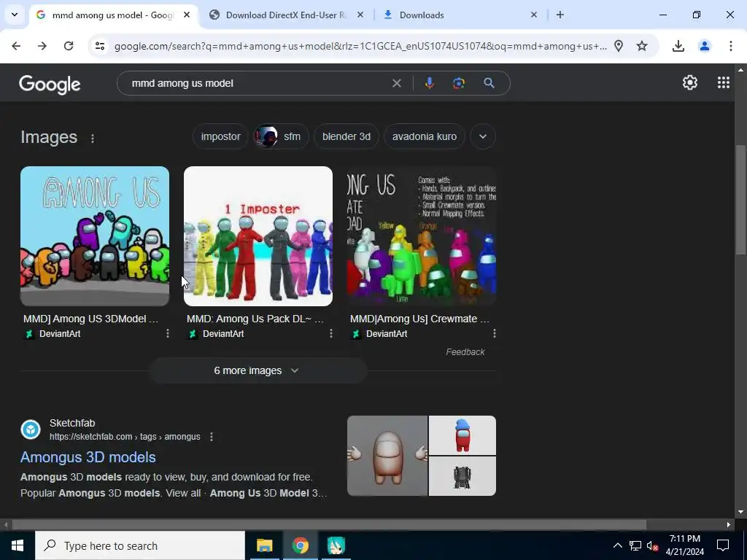Open Google quick settings gear
The image size is (747, 560).
[x=690, y=83]
